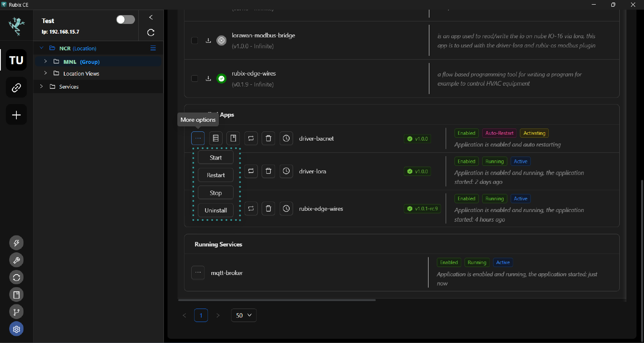
Task: Expand the MNL group node
Action: 45,61
